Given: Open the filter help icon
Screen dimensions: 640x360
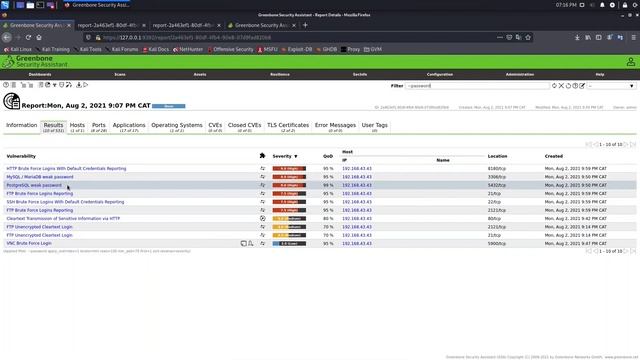Looking at the screenshot, I should (575, 86).
